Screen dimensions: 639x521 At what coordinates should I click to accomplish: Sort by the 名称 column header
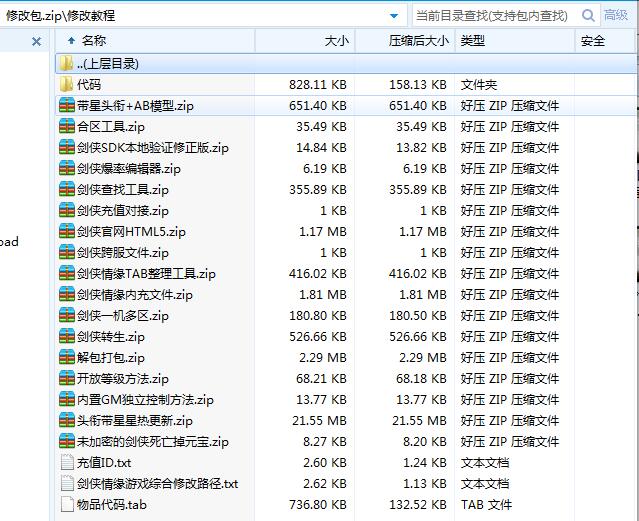(94, 41)
